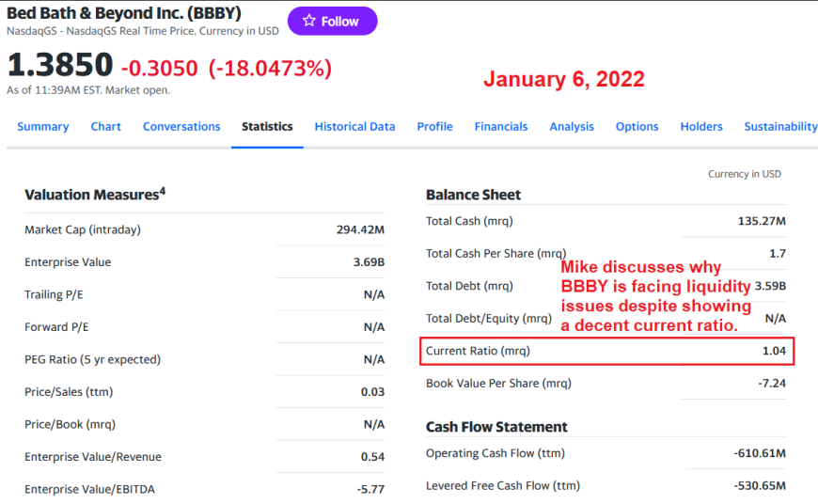Open the Options tab
Image resolution: width=818 pixels, height=504 pixels.
click(x=637, y=126)
